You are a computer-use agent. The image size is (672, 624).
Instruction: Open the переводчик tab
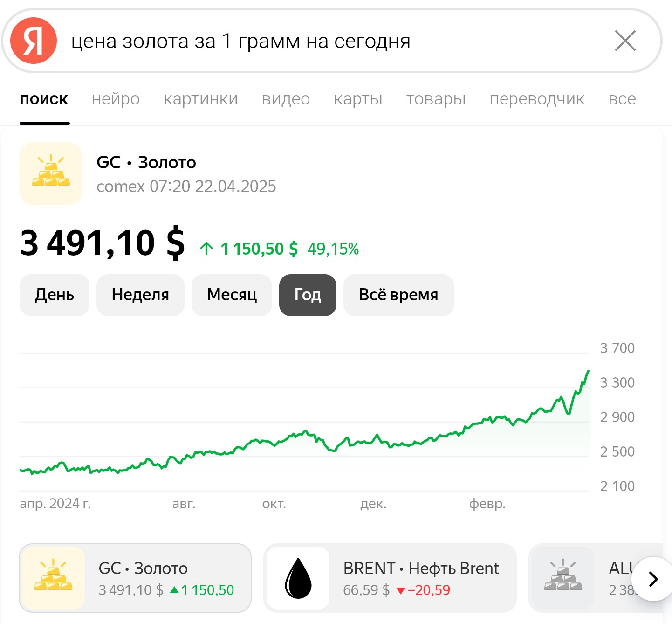(x=537, y=99)
